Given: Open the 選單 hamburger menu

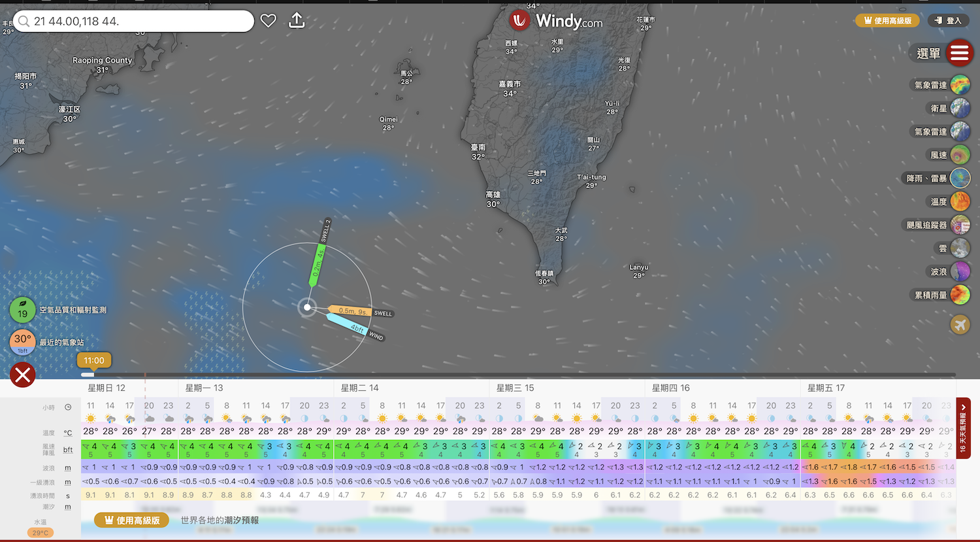Looking at the screenshot, I should pos(959,53).
